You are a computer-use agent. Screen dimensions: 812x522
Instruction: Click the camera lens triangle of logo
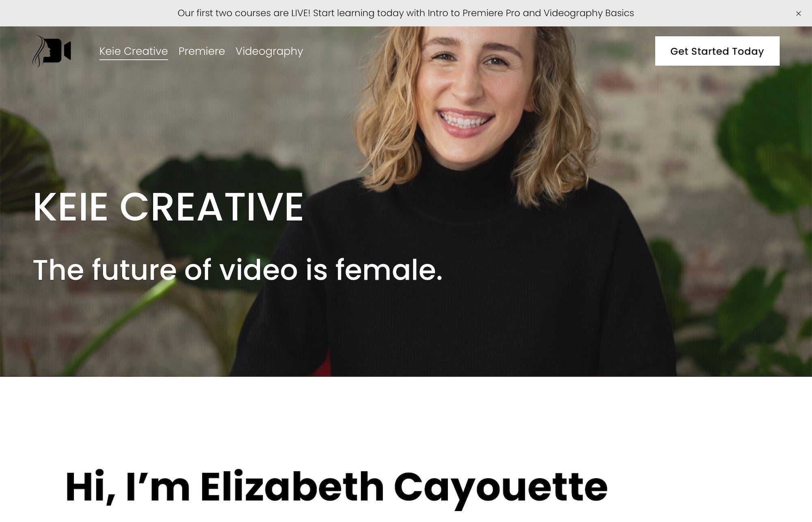point(67,51)
